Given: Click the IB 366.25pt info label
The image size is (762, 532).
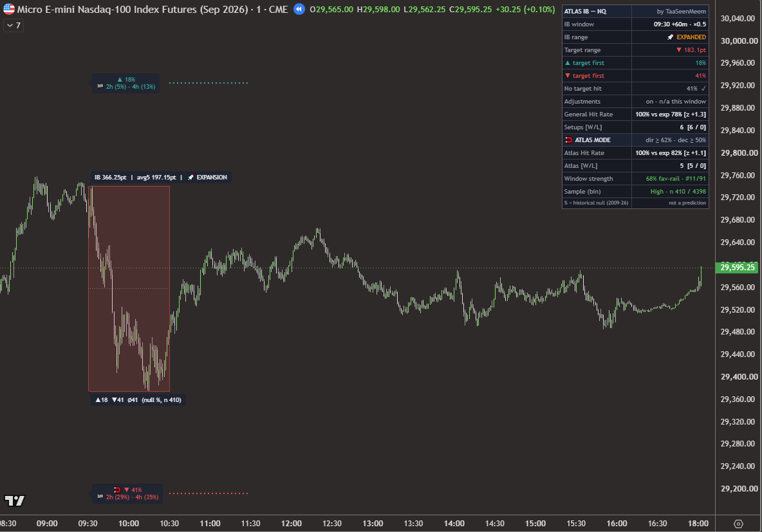Looking at the screenshot, I should 110,178.
